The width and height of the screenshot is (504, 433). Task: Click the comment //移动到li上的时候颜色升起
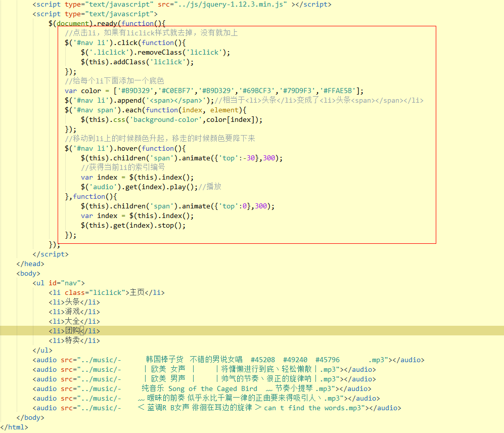coord(160,139)
